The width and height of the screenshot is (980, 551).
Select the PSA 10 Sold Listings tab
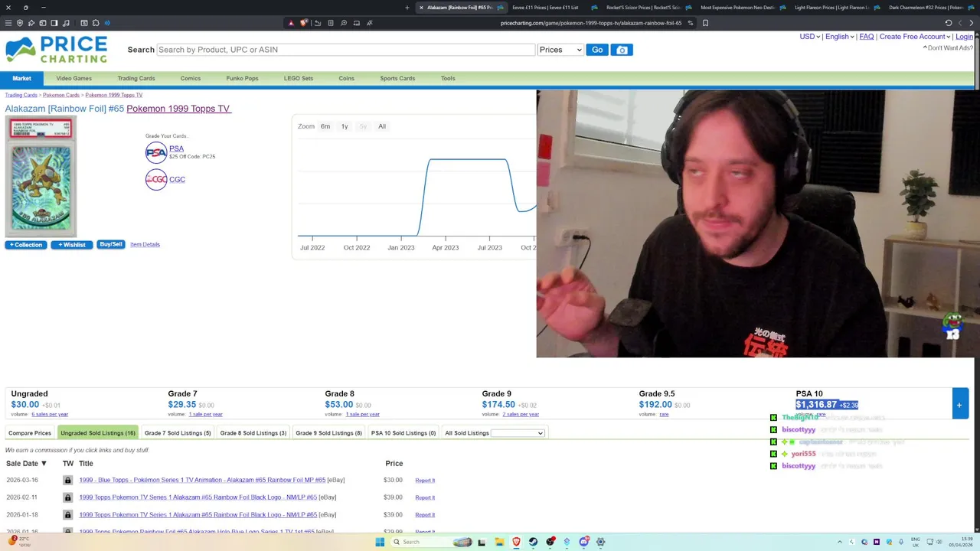tap(403, 433)
